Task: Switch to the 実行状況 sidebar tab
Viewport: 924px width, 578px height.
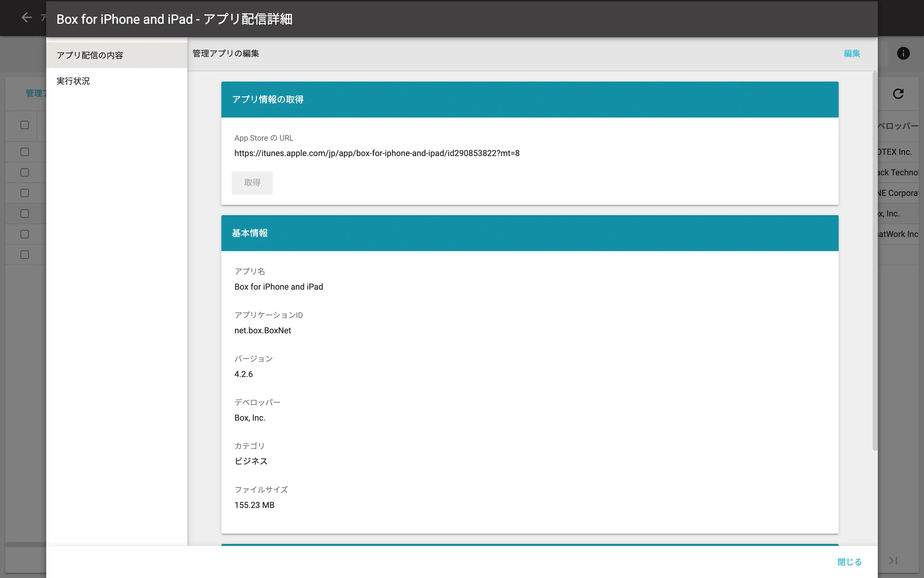Action: (116, 81)
